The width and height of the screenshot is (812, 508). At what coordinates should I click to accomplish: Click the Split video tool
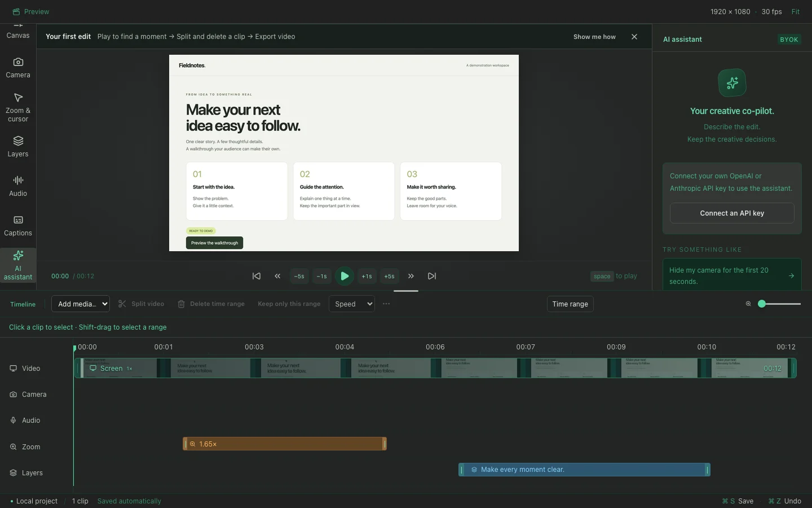pyautogui.click(x=142, y=304)
